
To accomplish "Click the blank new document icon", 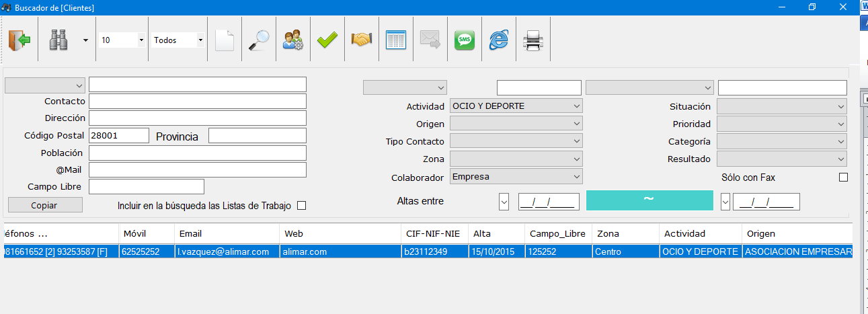I will pos(225,40).
